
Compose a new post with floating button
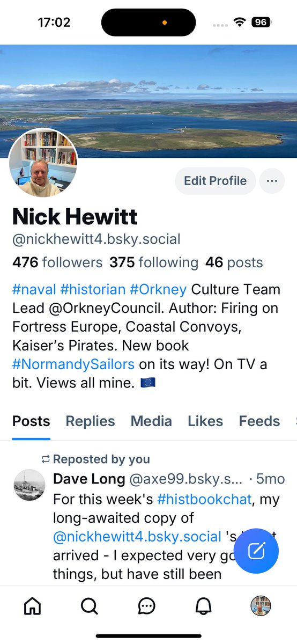(256, 551)
